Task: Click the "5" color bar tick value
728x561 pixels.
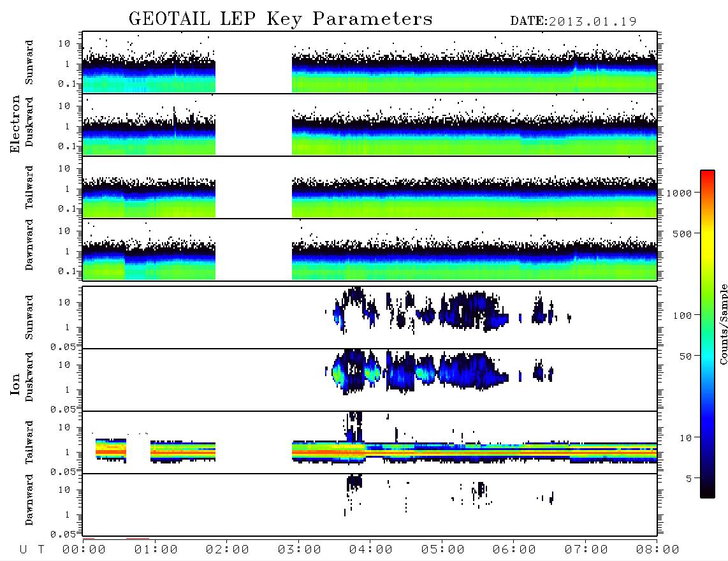Action: coord(688,478)
